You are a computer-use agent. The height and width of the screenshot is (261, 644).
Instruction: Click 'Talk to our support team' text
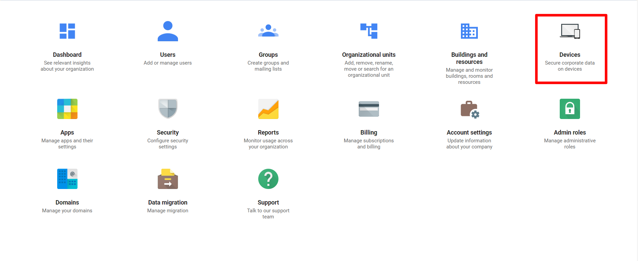click(x=268, y=214)
